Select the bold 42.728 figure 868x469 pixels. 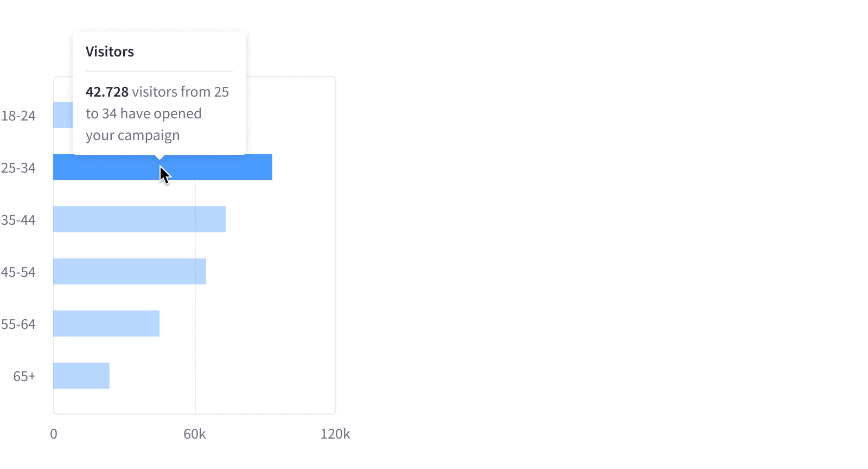(107, 92)
